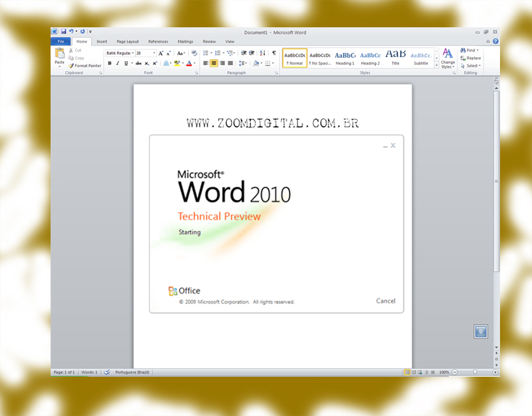Viewport: 532px width, 416px height.
Task: Apply the Heading 2 style
Action: [370, 58]
